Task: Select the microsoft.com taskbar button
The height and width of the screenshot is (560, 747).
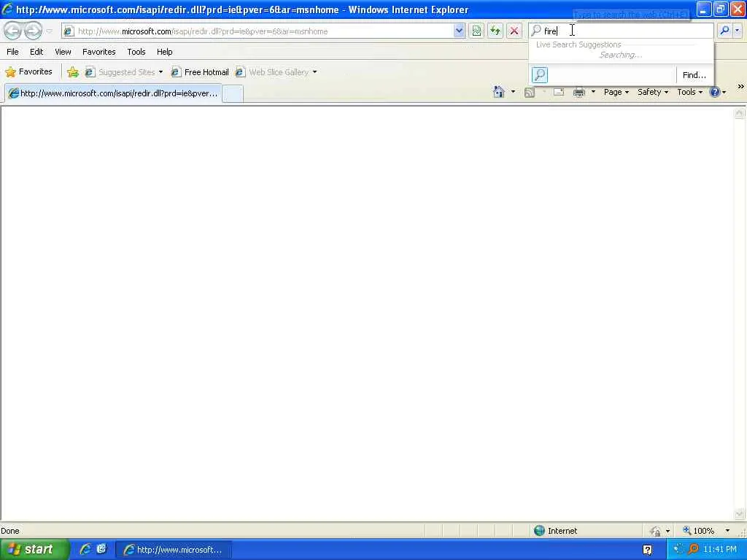Action: [174, 550]
